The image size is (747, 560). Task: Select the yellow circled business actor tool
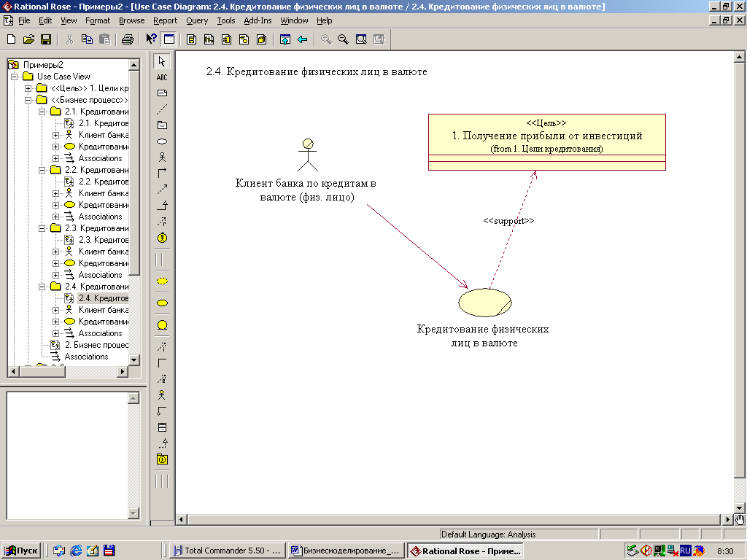point(162,238)
